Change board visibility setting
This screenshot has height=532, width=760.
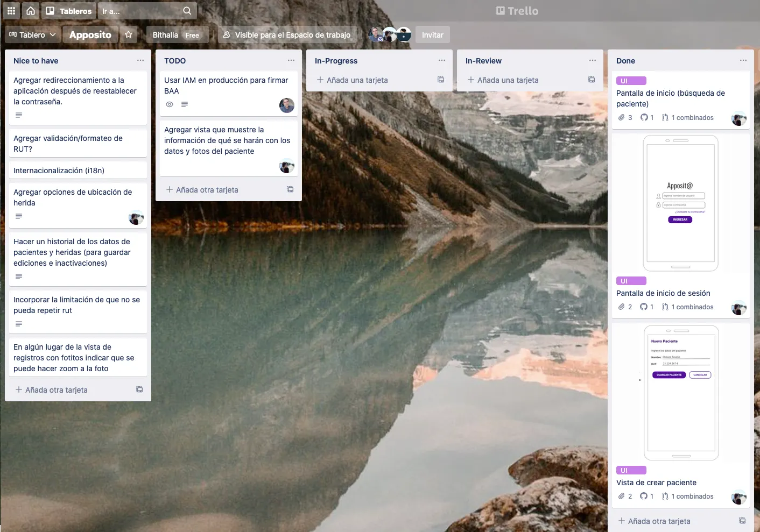[287, 35]
